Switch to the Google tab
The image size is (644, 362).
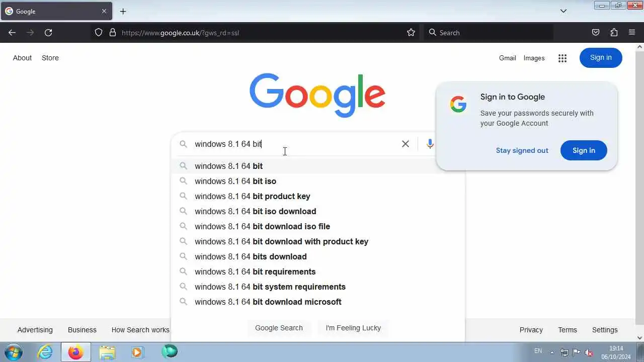pyautogui.click(x=56, y=11)
